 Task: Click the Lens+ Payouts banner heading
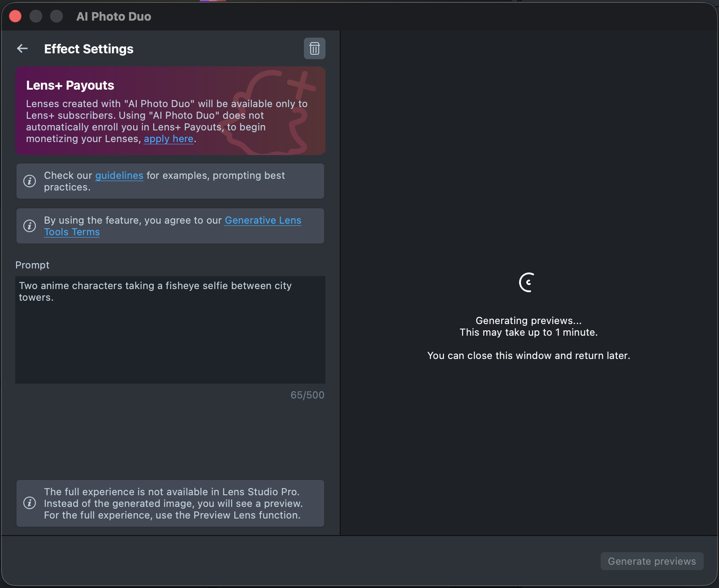pyautogui.click(x=70, y=85)
